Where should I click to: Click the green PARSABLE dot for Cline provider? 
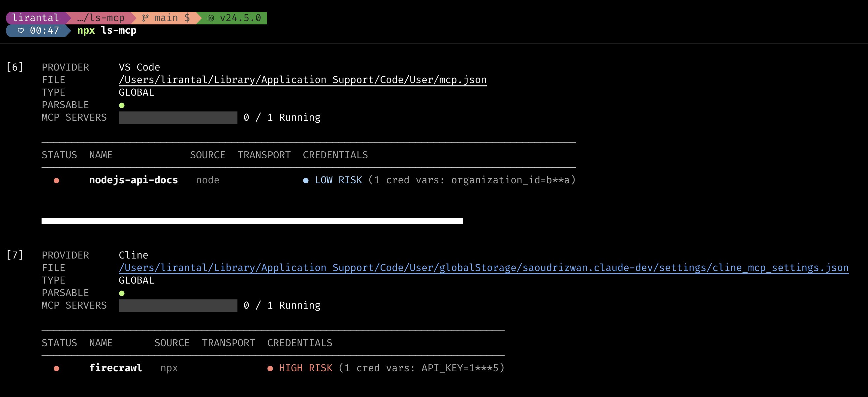122,293
